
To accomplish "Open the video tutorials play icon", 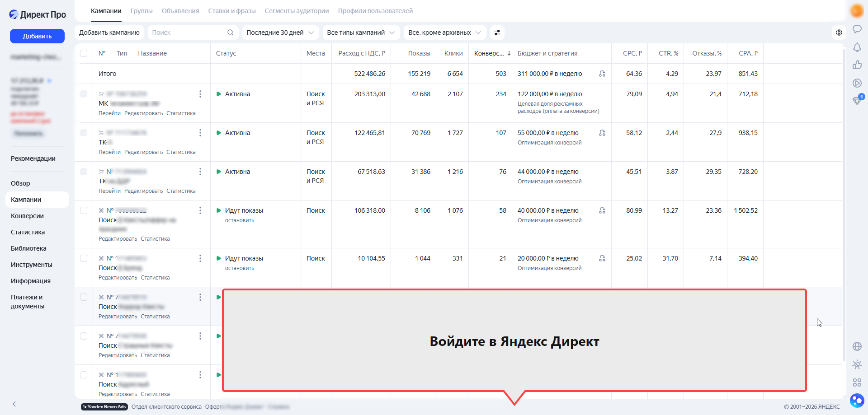I will [x=857, y=83].
